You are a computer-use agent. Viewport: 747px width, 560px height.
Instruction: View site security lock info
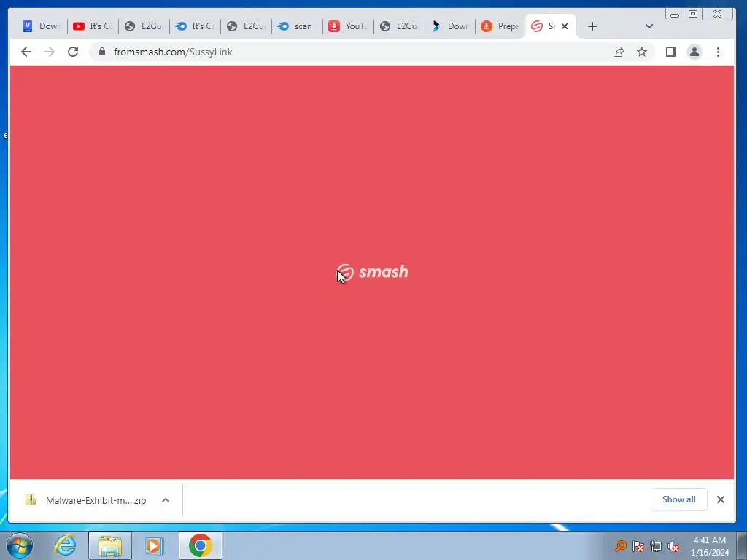102,52
